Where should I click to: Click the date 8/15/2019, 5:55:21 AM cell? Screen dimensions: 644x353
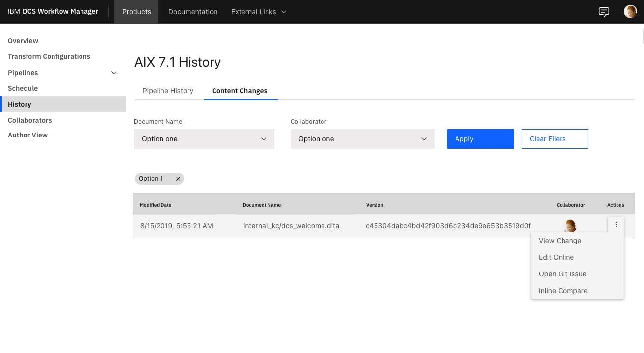(x=177, y=226)
